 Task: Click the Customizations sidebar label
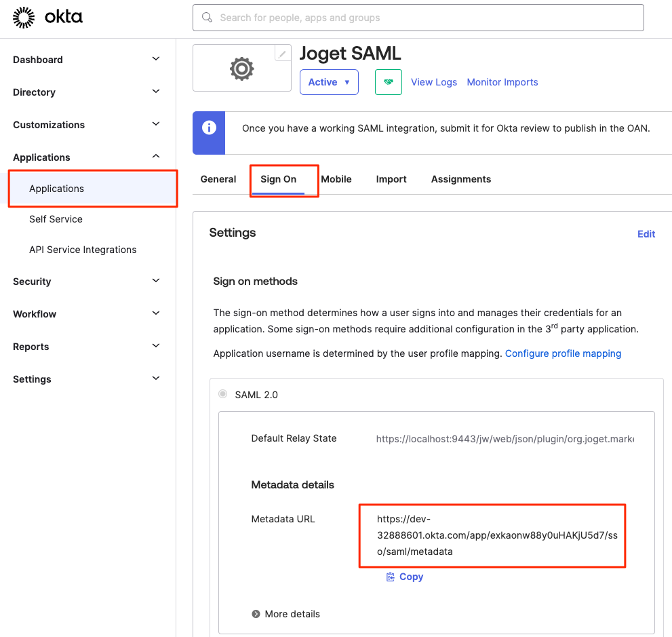tap(49, 125)
